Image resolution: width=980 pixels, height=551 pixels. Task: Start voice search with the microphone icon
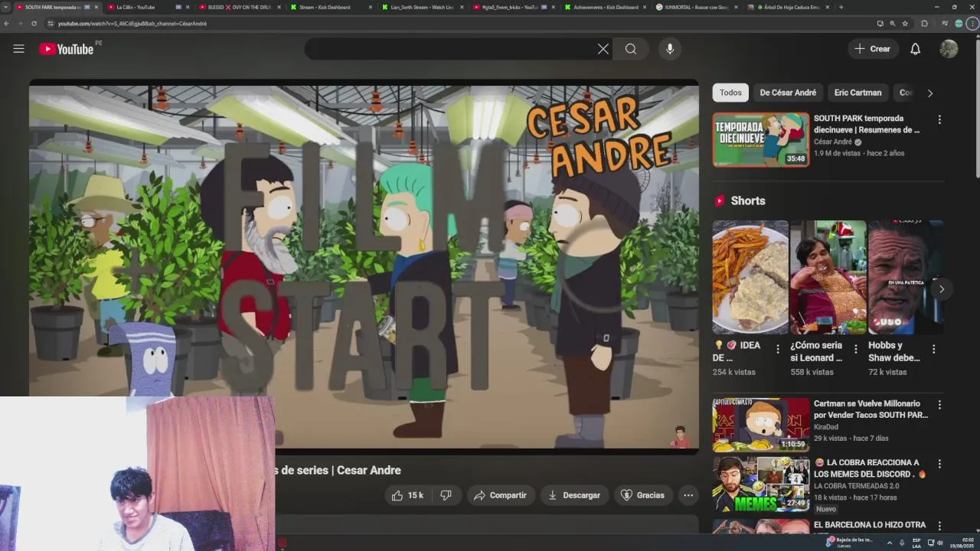(x=670, y=49)
